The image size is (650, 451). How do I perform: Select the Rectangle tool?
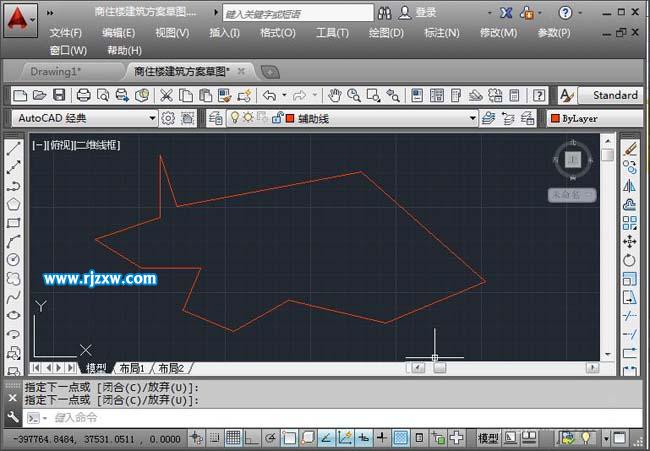coord(14,222)
